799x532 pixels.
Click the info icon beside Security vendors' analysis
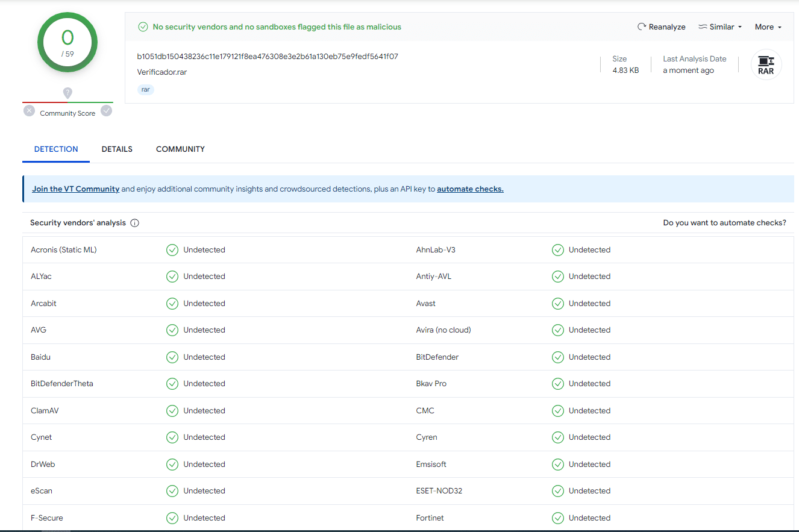tap(135, 223)
